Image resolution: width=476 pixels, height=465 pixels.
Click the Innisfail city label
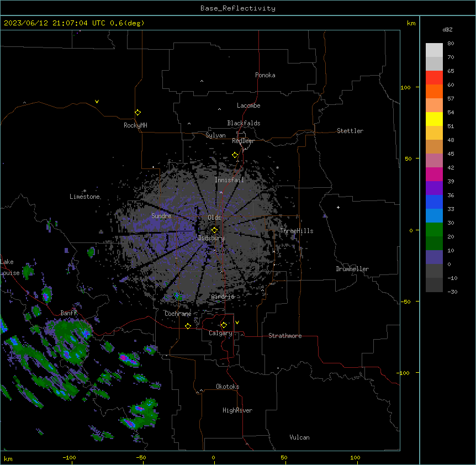pos(229,180)
